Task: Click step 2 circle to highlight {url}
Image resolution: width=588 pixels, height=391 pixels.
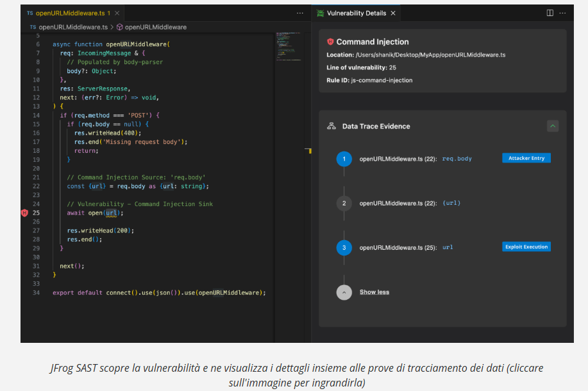Action: click(x=344, y=202)
